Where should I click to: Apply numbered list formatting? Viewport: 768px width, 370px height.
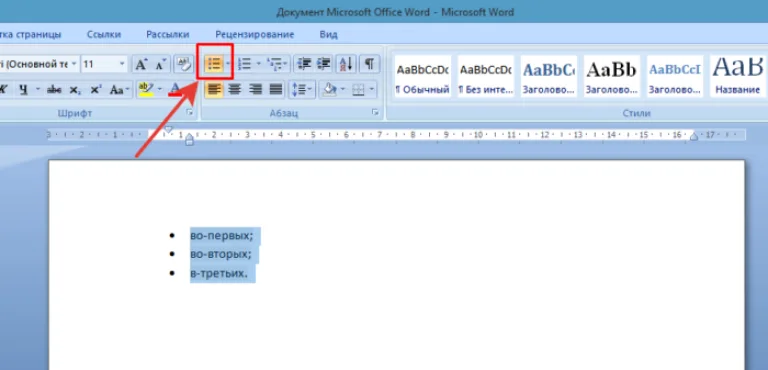point(244,64)
